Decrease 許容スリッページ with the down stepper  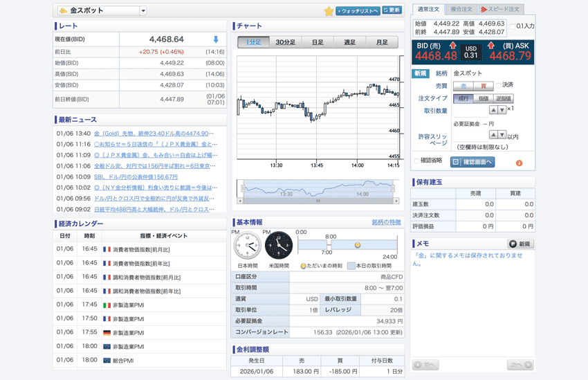coord(502,135)
